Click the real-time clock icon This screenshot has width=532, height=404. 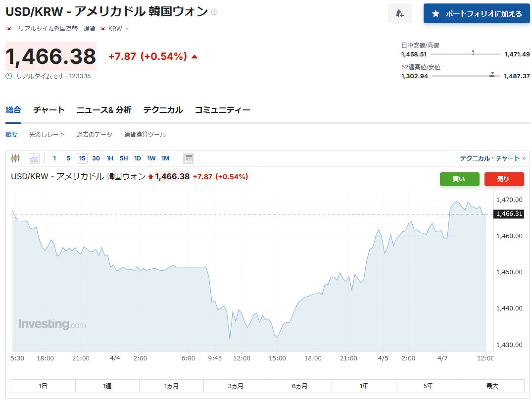9,76
